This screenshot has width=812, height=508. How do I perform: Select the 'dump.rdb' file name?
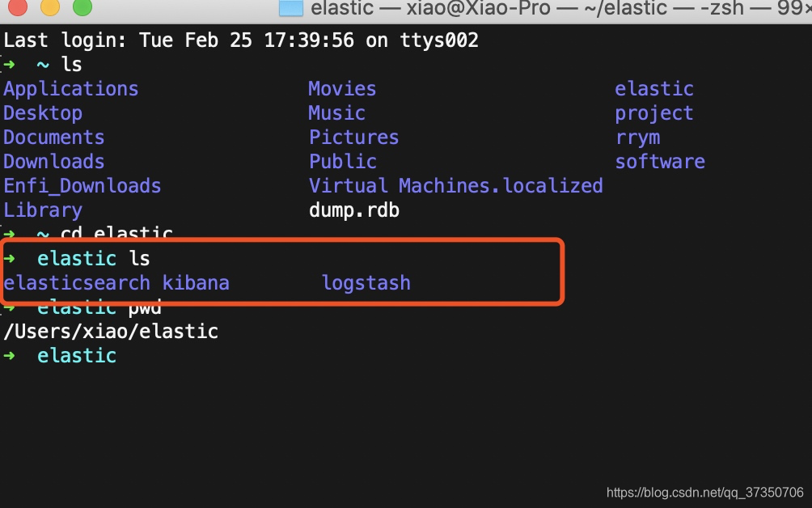tap(354, 210)
